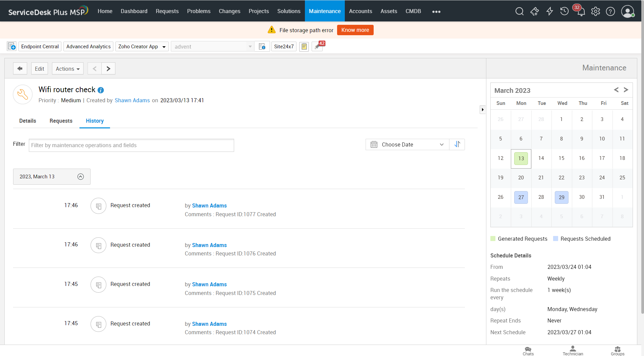Open Chats at bottom bar
Screen dimensions: 644x356
(528, 351)
